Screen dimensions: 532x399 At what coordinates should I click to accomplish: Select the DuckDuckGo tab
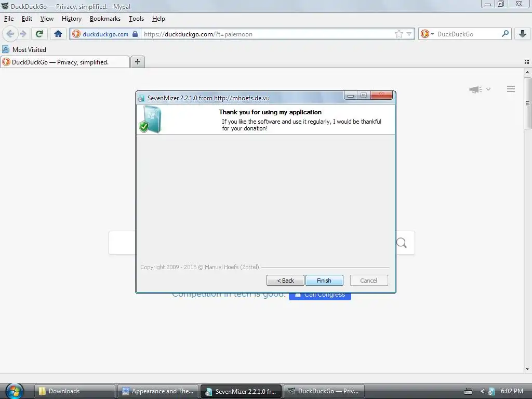tap(65, 62)
